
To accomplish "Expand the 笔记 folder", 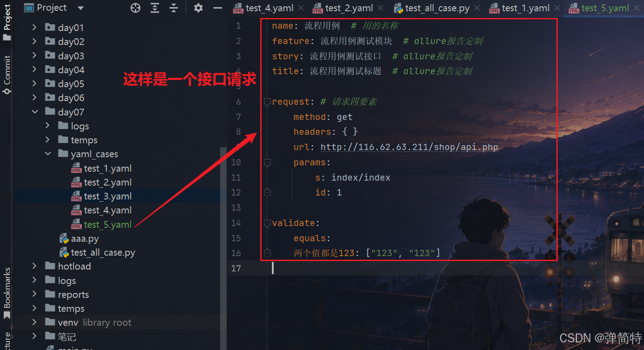I will coord(35,336).
